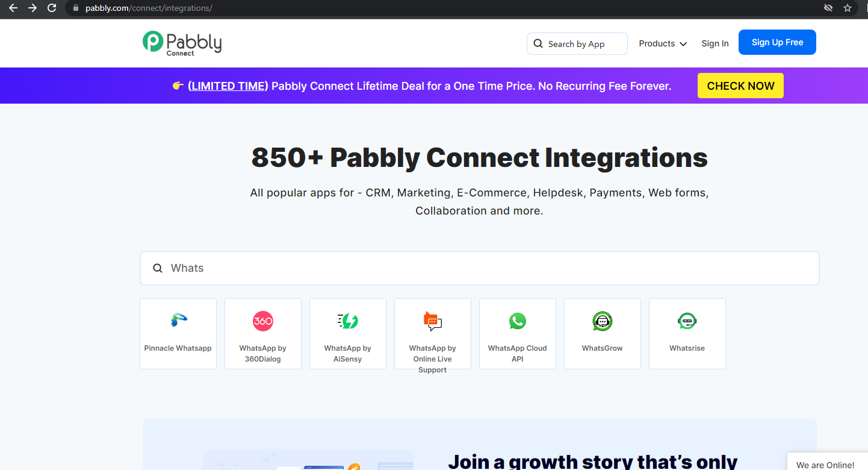Screen dimensions: 868x470
Task: Open the Pinnacle Whatsapp logo icon
Action: [x=178, y=321]
